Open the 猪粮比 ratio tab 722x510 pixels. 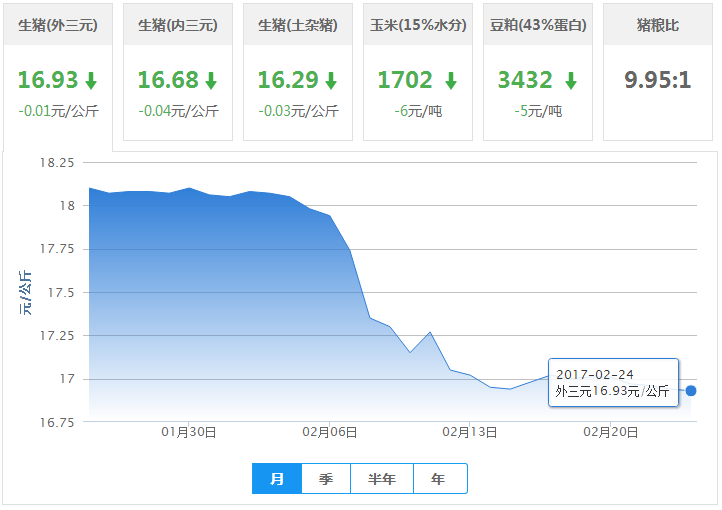[658, 25]
